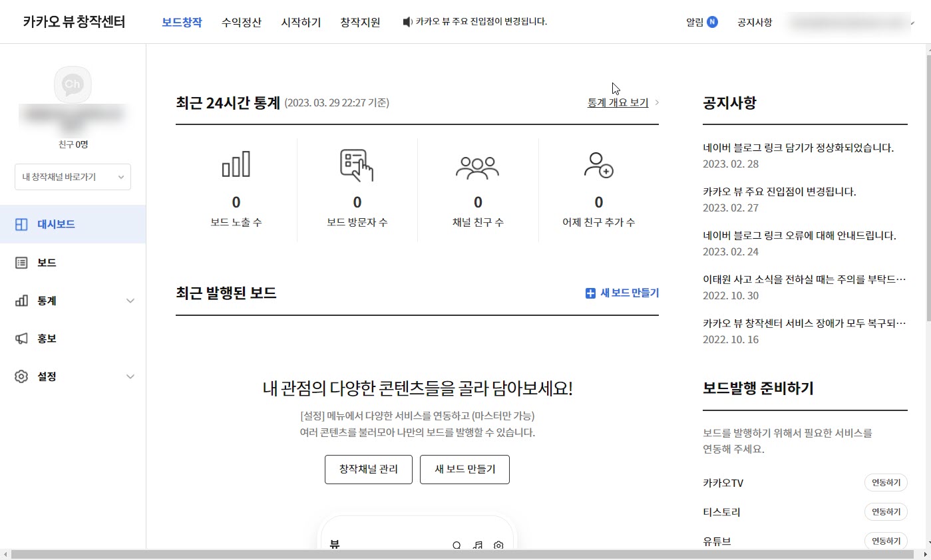Screen dimensions: 931x560
Task: Click the music note icon in 뷰 preview
Action: 477,545
